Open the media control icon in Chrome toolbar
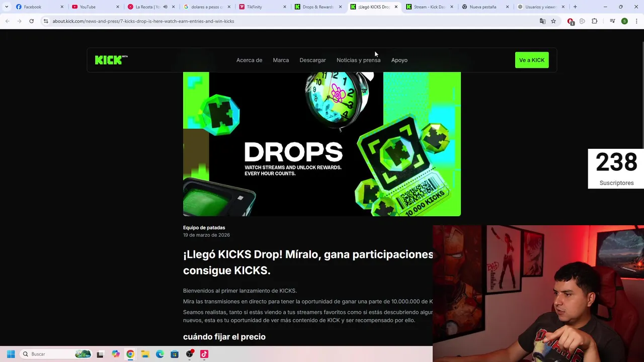Viewport: 644px width, 362px height. pyautogui.click(x=612, y=21)
